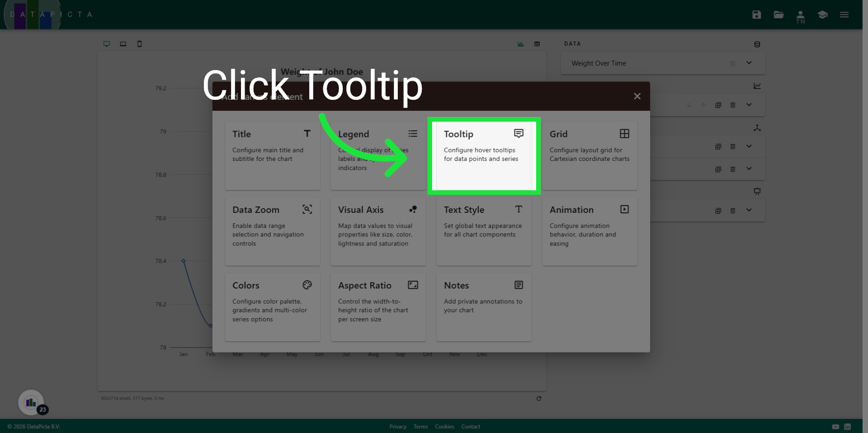Open the hamburger menu at top right
The width and height of the screenshot is (868, 433).
point(844,14)
